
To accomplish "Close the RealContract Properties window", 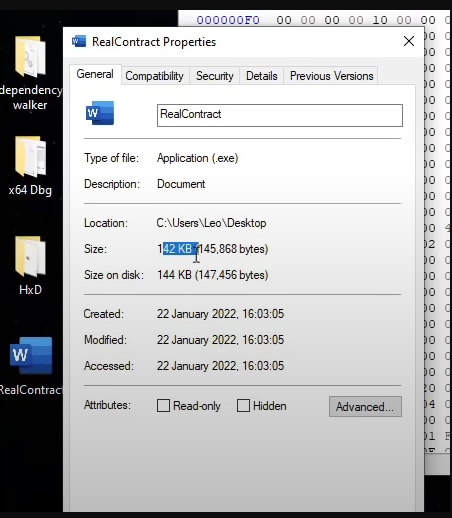I will (409, 41).
